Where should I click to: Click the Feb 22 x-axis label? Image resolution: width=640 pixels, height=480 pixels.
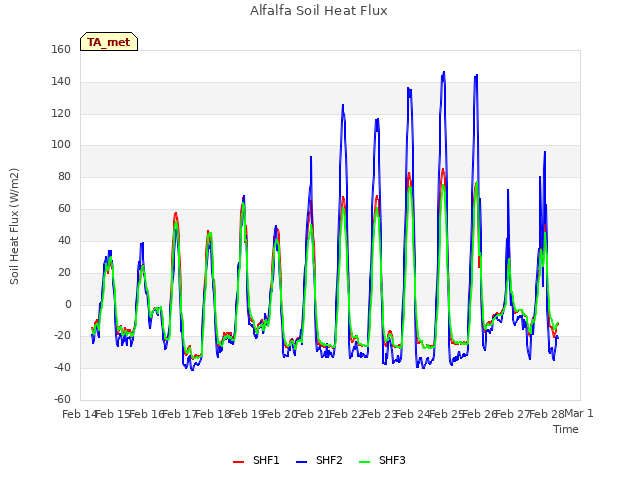tap(347, 414)
